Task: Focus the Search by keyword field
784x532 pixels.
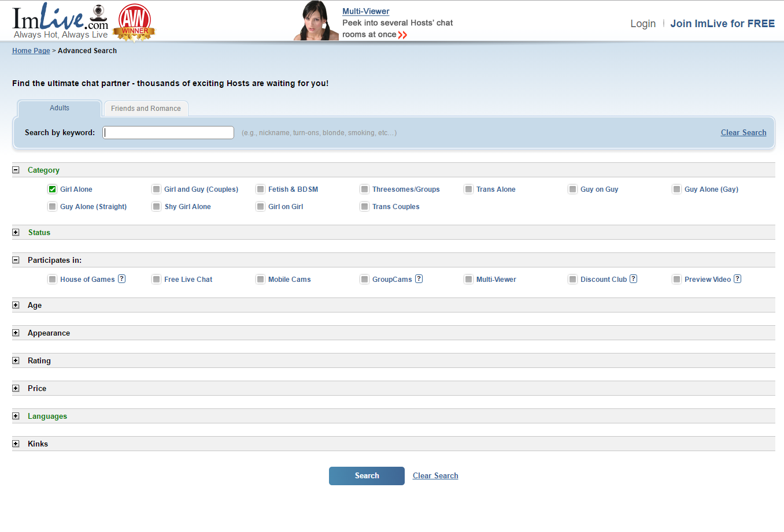Action: pos(168,132)
